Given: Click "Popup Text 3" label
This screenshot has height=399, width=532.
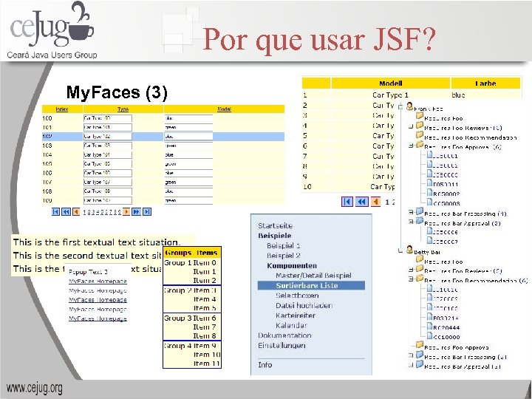Looking at the screenshot, I should pyautogui.click(x=88, y=272).
